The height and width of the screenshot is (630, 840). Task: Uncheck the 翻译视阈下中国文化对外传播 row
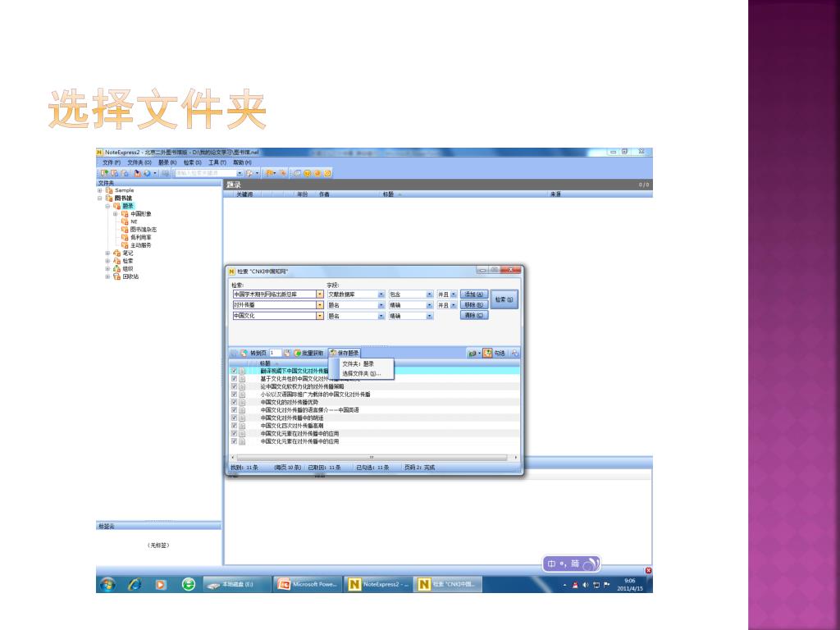(234, 371)
